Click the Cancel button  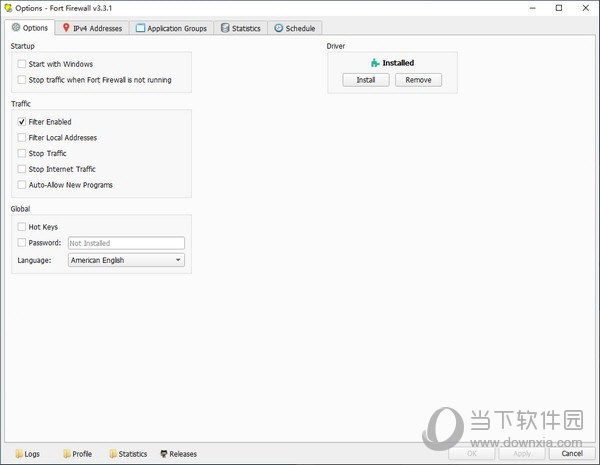click(572, 454)
